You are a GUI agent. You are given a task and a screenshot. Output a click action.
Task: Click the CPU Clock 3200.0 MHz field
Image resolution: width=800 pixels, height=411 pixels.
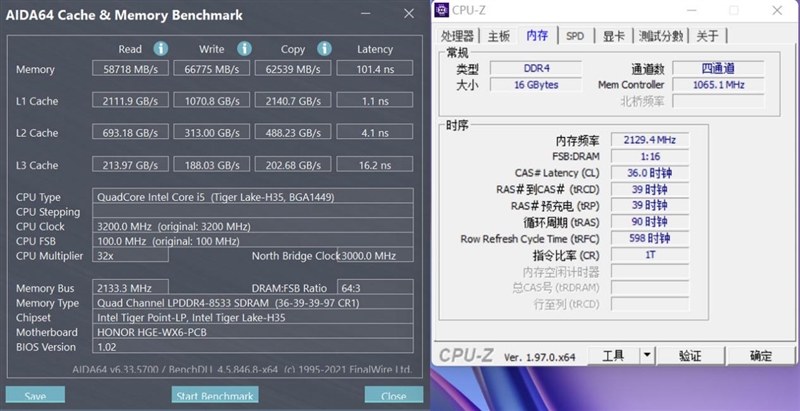click(x=253, y=226)
